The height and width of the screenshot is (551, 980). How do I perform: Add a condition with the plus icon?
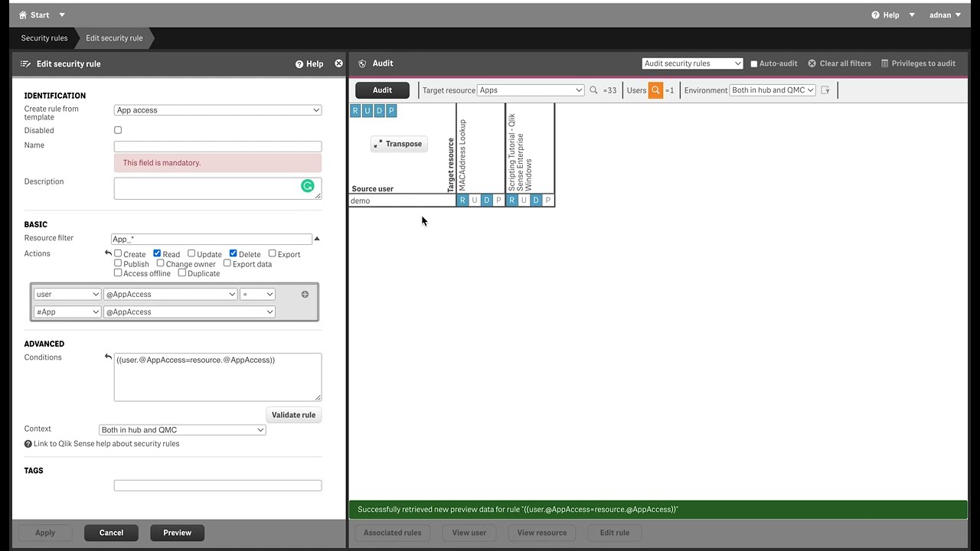click(305, 295)
